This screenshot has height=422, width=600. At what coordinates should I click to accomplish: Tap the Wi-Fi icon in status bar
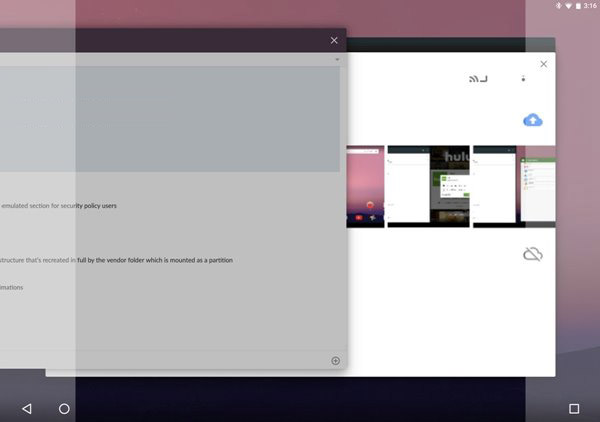pyautogui.click(x=569, y=6)
